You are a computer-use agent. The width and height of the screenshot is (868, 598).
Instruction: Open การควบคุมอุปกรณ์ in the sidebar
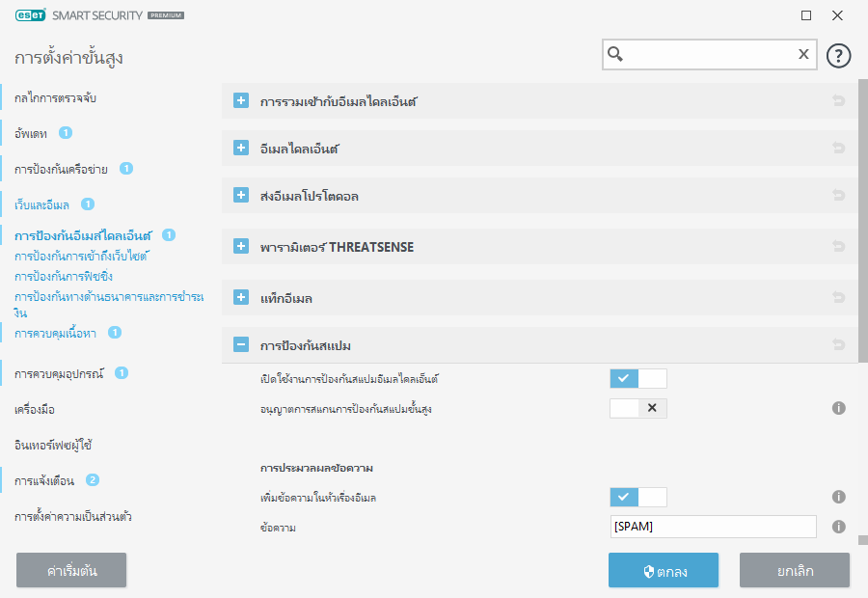(59, 374)
